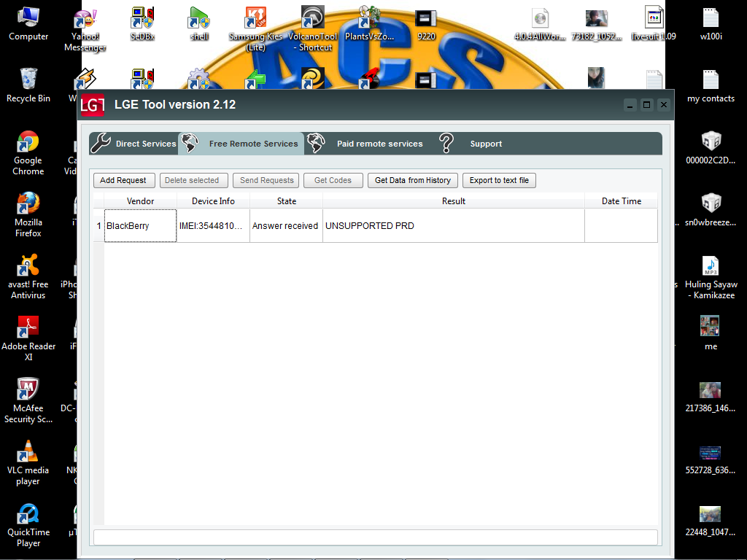Click the LGE Tool logo icon

coord(93,105)
